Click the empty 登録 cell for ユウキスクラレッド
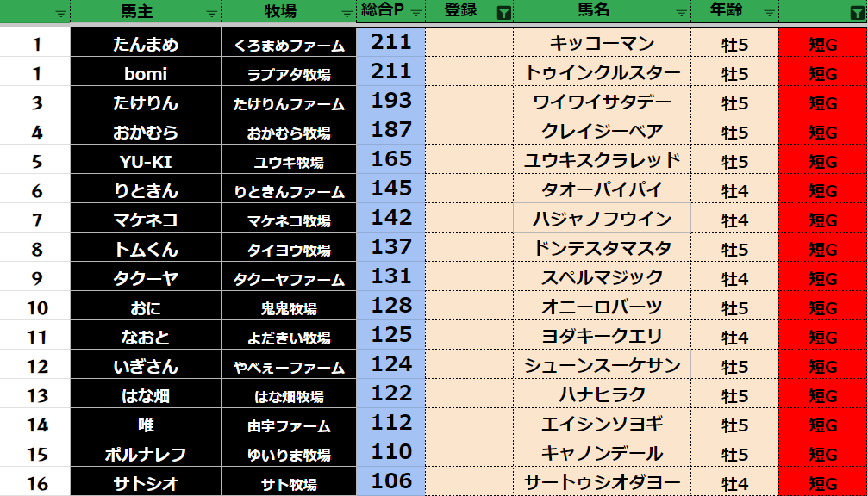Viewport: 868px width, 496px height. click(469, 161)
